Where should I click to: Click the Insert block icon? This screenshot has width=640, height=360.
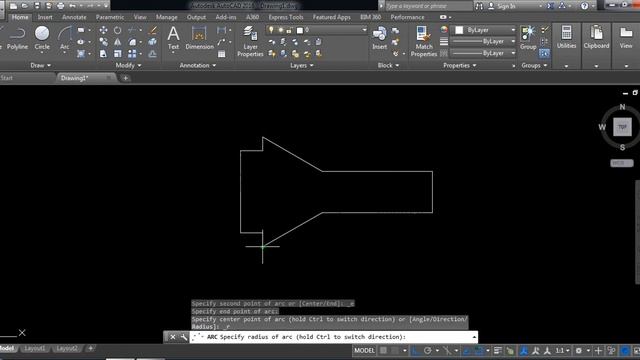tap(380, 38)
